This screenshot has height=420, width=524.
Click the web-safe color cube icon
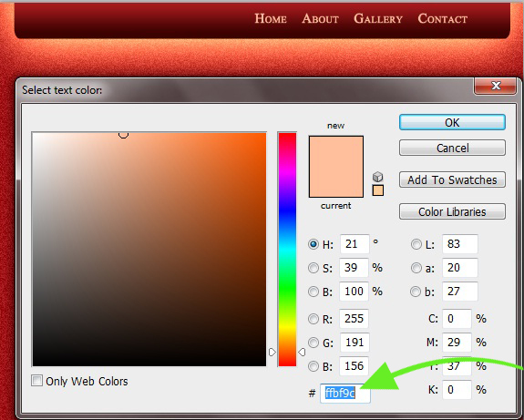click(377, 177)
